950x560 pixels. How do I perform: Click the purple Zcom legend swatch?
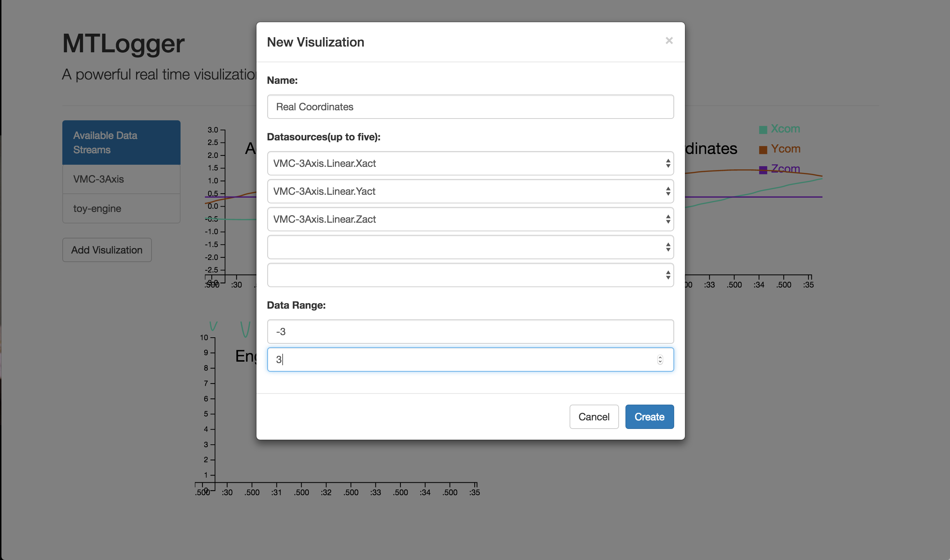[763, 170]
